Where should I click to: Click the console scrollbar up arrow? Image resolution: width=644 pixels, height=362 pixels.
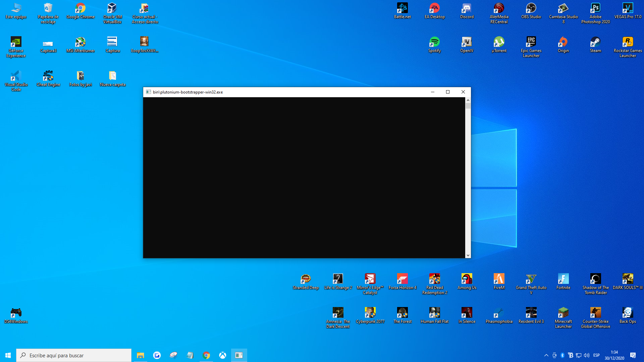click(468, 100)
